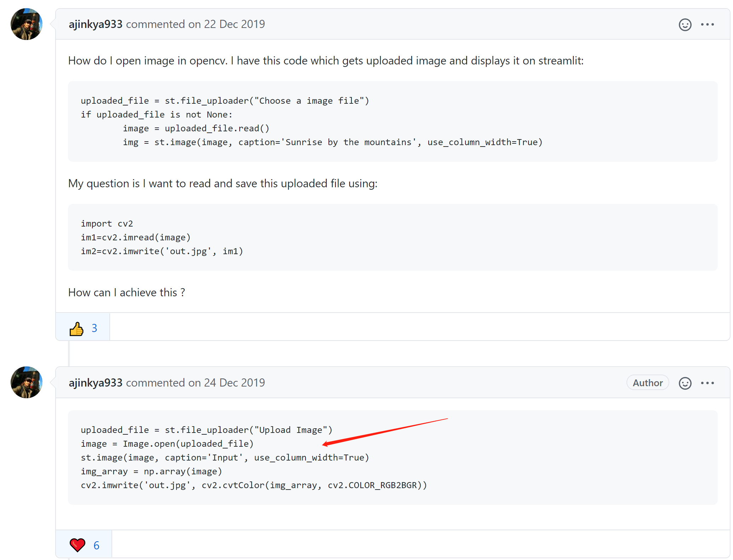Click the thumbs up count number 3
733x560 pixels.
[95, 328]
